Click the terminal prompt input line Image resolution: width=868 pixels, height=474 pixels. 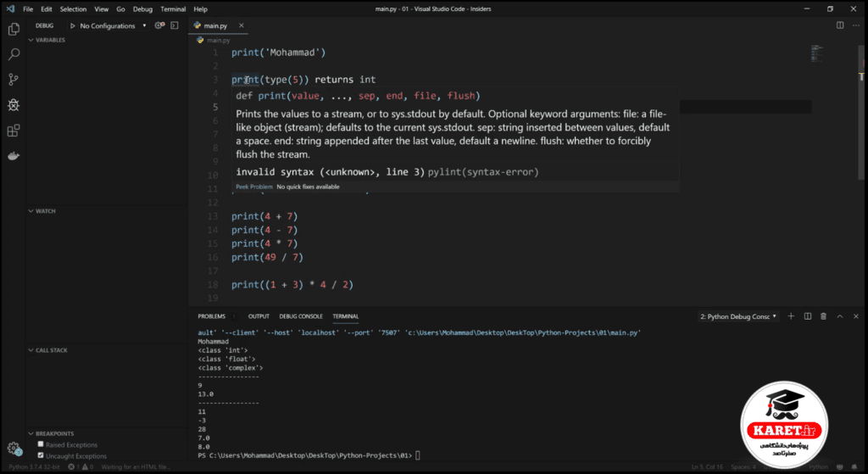(x=308, y=455)
